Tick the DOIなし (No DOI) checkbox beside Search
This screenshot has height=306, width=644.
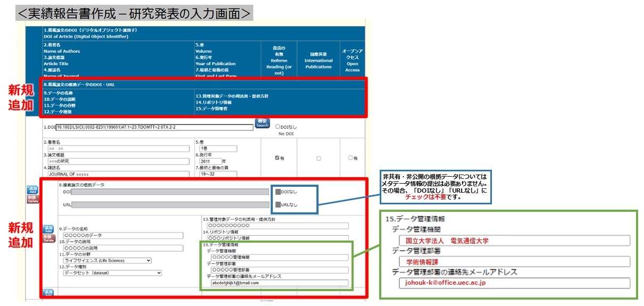click(278, 127)
